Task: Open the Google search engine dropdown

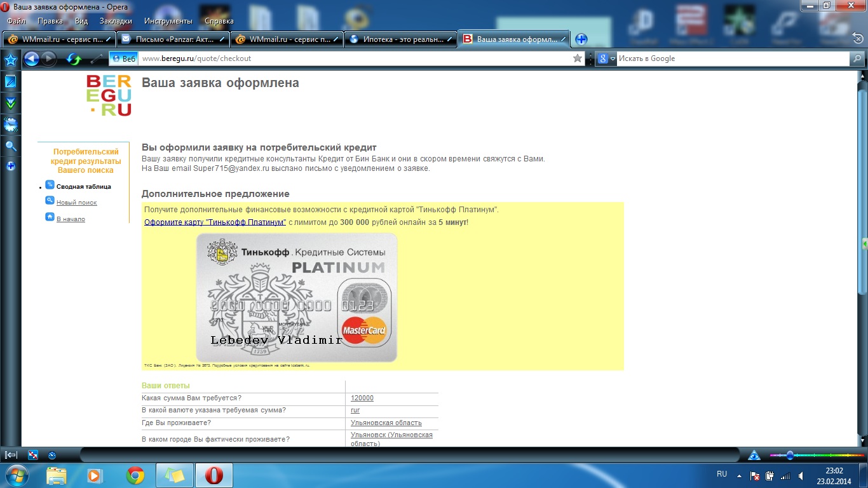Action: point(607,58)
